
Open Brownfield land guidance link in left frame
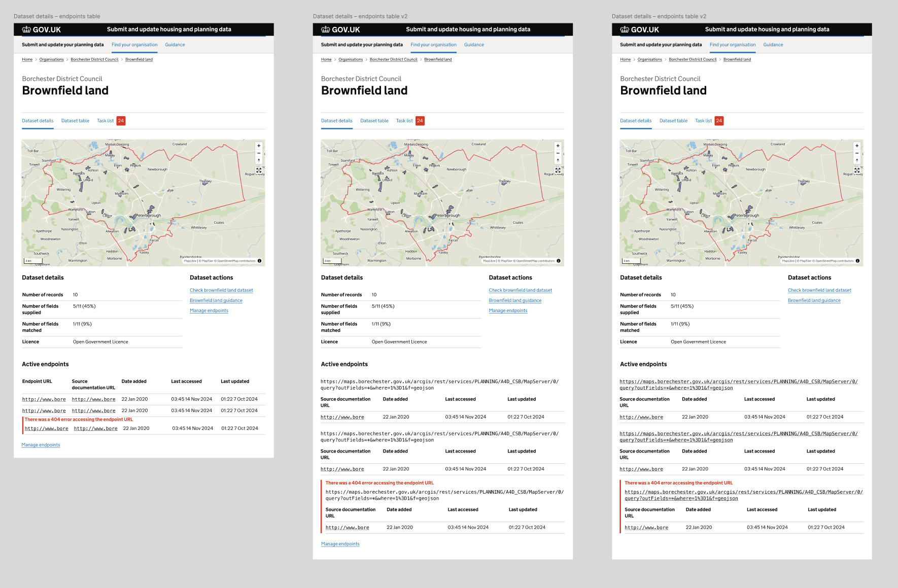(x=216, y=300)
